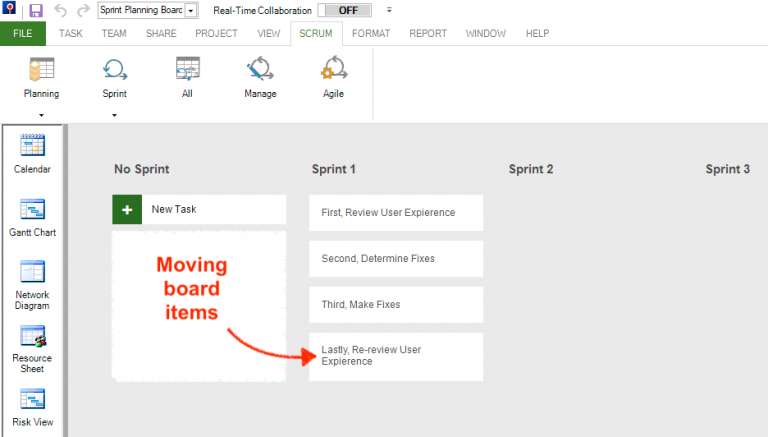
Task: Switch to the REPORT ribbon tab
Action: tap(428, 33)
